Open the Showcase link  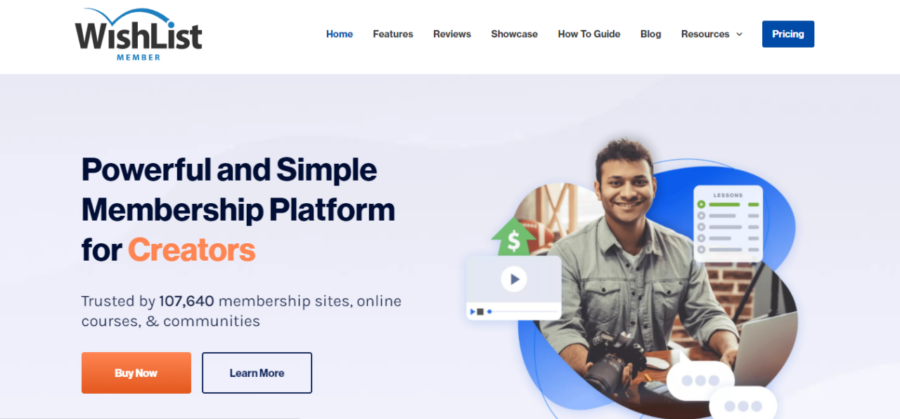pos(514,34)
